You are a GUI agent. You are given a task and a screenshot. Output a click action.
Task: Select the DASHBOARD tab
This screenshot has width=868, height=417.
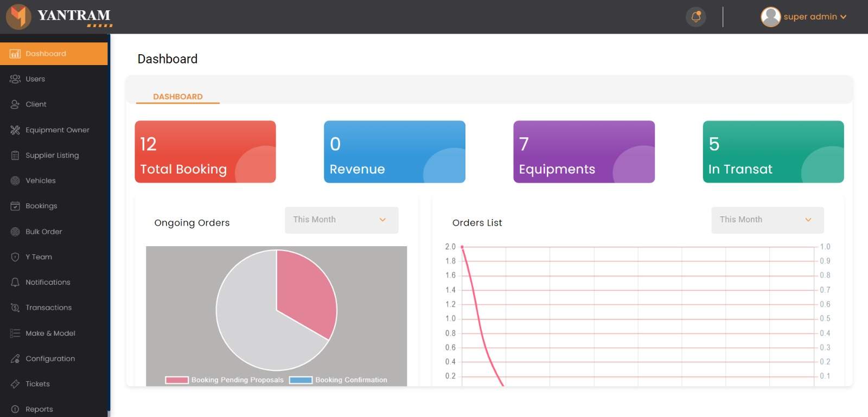(178, 97)
